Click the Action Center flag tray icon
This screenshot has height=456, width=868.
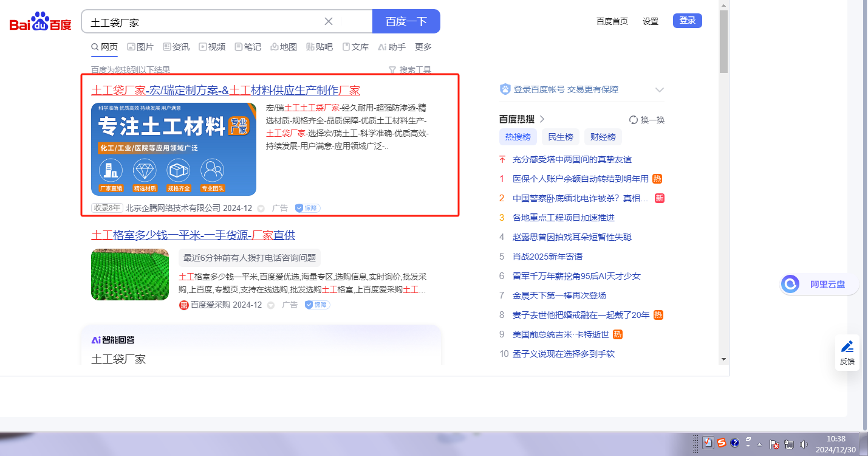tap(774, 444)
